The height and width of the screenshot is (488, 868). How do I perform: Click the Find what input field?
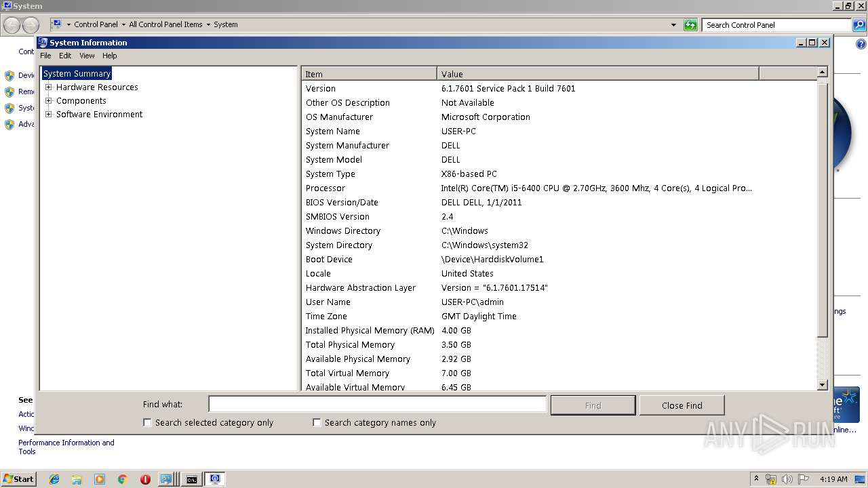coord(377,404)
